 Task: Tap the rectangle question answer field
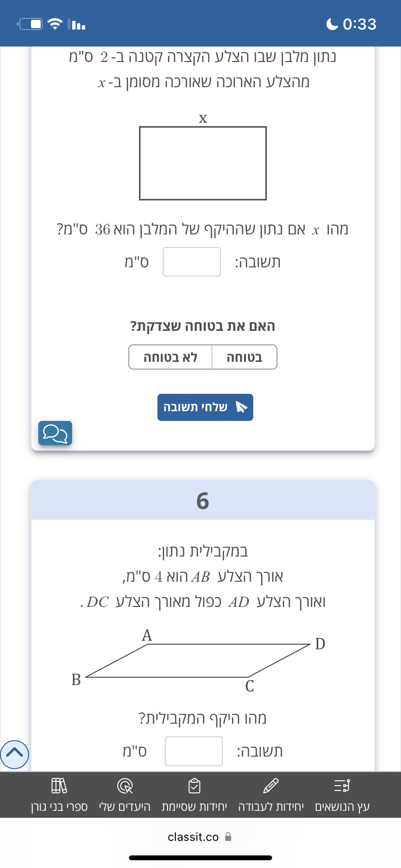pyautogui.click(x=192, y=262)
